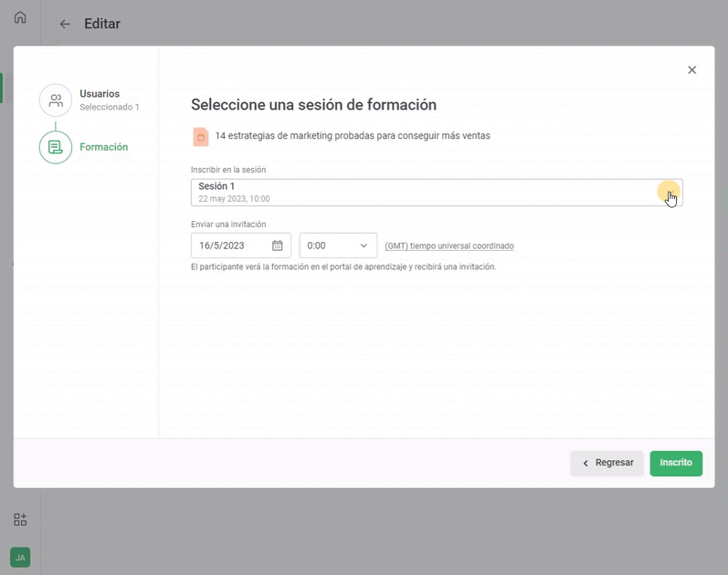Close the session selection dialog
Viewport: 728px width, 575px height.
[691, 70]
